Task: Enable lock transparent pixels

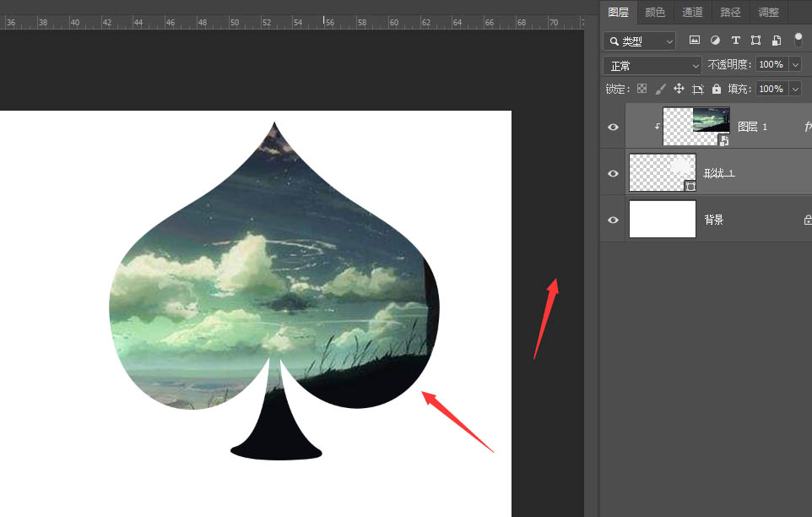Action: 642,89
